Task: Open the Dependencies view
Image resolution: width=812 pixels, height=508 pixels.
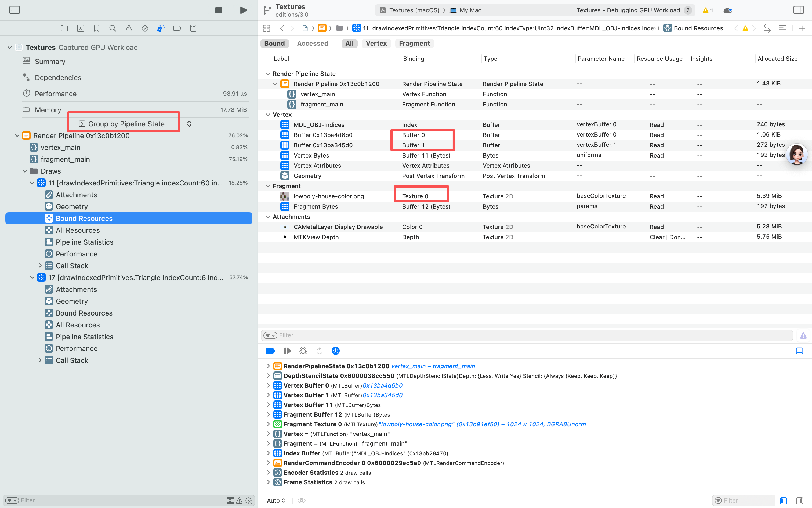Action: 58,78
